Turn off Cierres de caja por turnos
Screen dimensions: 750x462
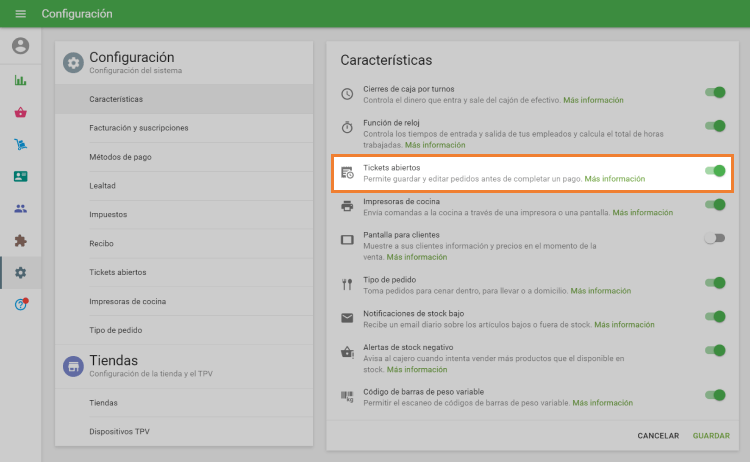point(715,92)
